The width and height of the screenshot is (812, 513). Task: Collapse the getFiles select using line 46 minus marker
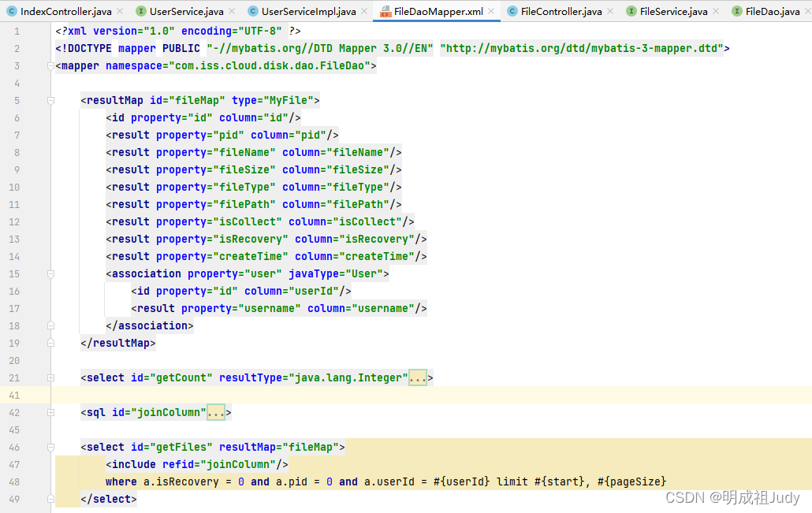pos(50,447)
